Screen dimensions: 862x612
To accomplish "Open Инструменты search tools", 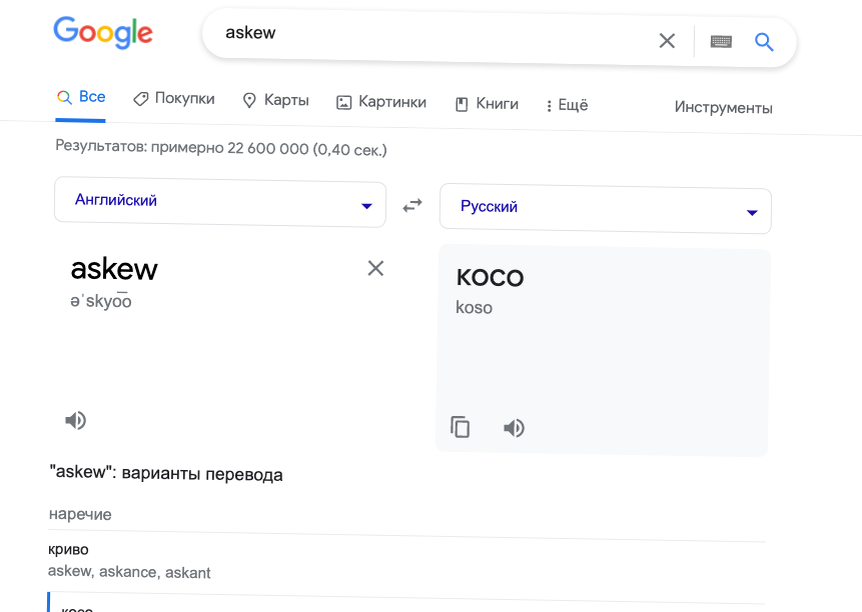I will pyautogui.click(x=723, y=107).
